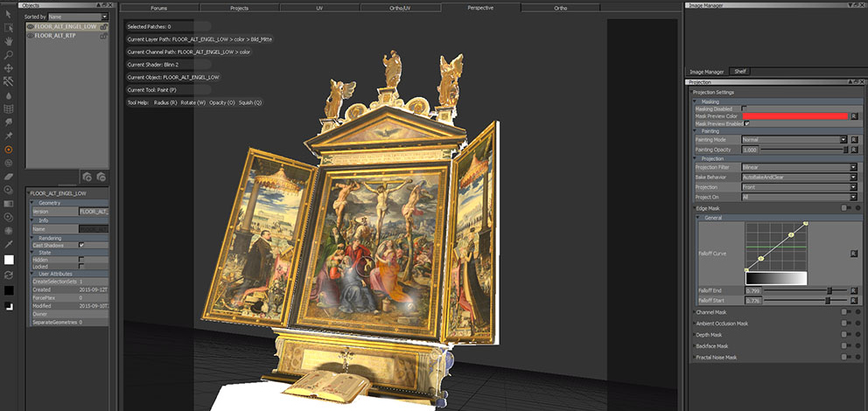Reset the Falloff Curve with R icon

pyautogui.click(x=853, y=254)
